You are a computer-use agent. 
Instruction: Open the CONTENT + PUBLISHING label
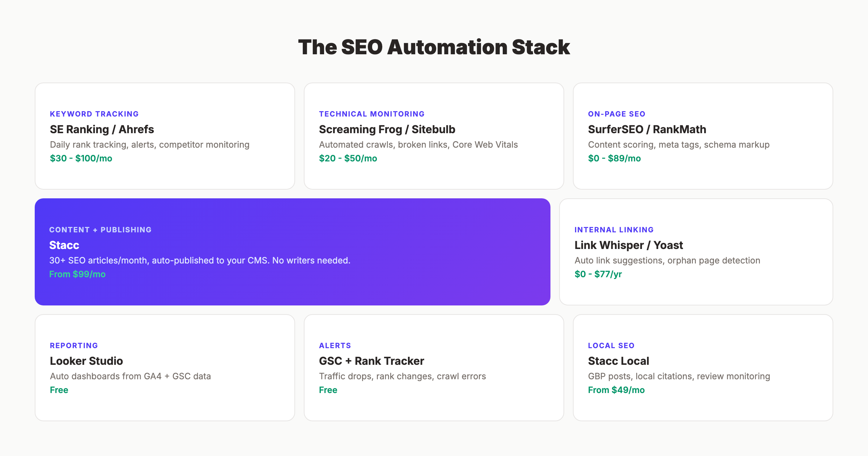pos(101,229)
